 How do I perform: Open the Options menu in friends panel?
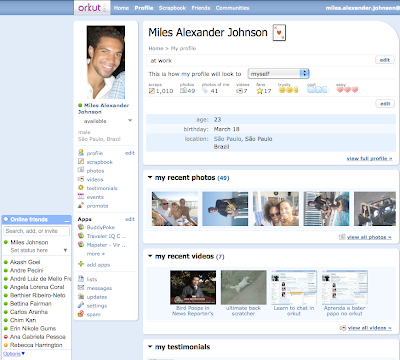(14, 354)
